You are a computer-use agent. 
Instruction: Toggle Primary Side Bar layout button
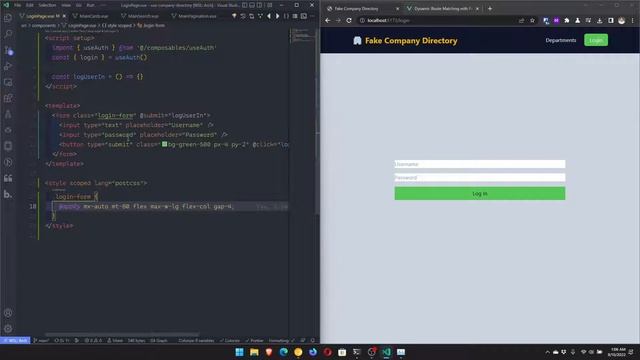244,5
